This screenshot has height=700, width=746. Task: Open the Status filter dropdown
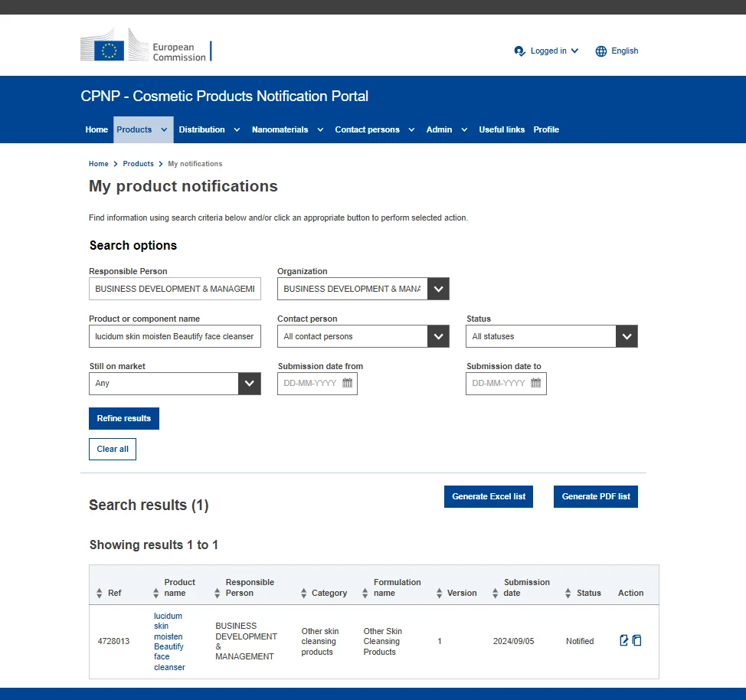[x=627, y=336]
